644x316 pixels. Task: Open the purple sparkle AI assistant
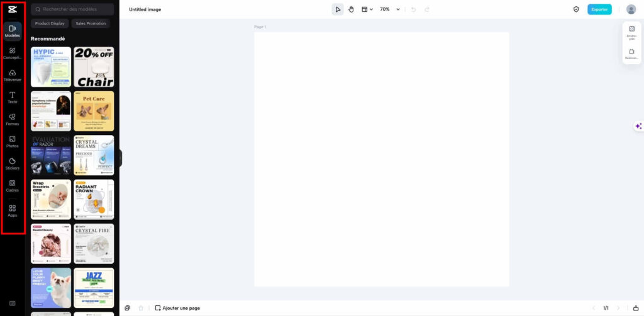(638, 126)
